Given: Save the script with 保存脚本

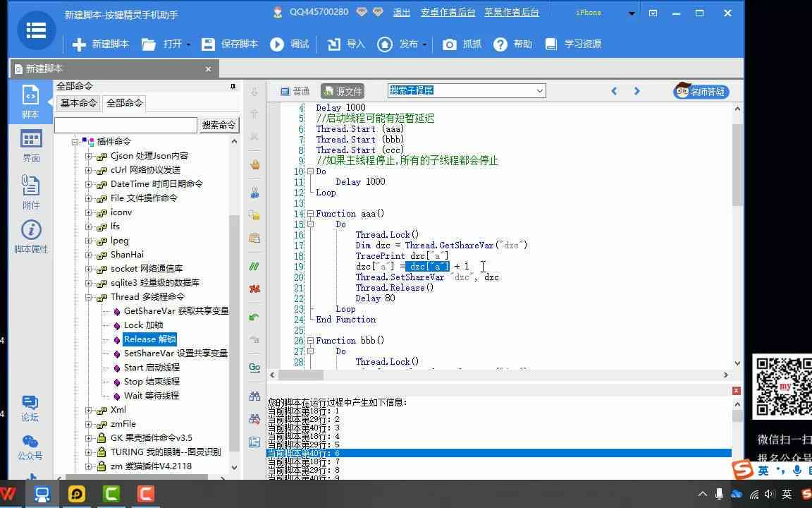Looking at the screenshot, I should point(229,44).
